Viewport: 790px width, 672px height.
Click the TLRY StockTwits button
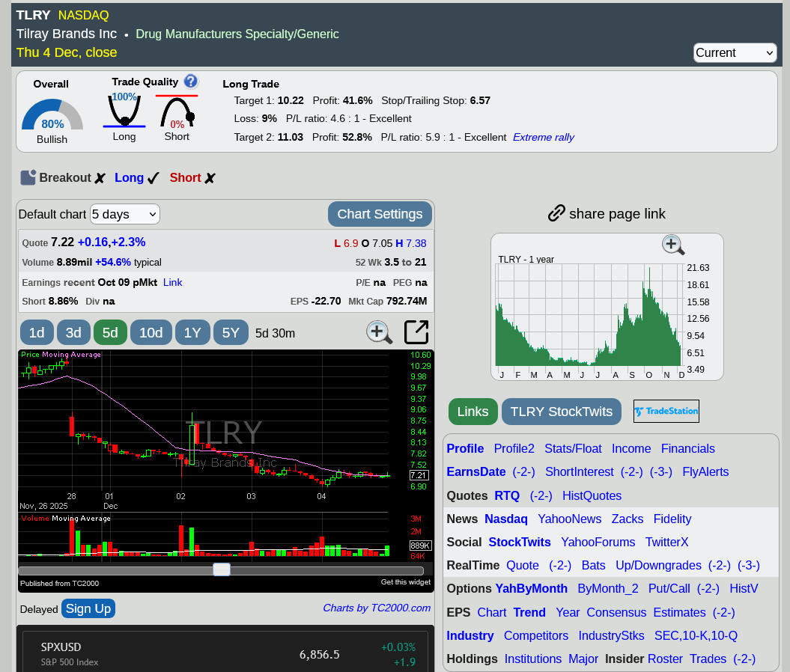point(562,412)
